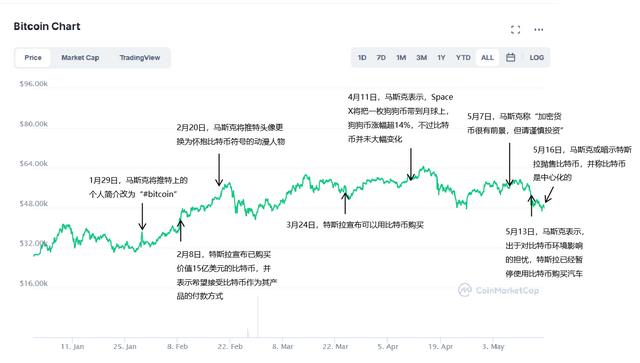Open the fullscreen chart icon
The image size is (640, 363).
click(x=515, y=29)
